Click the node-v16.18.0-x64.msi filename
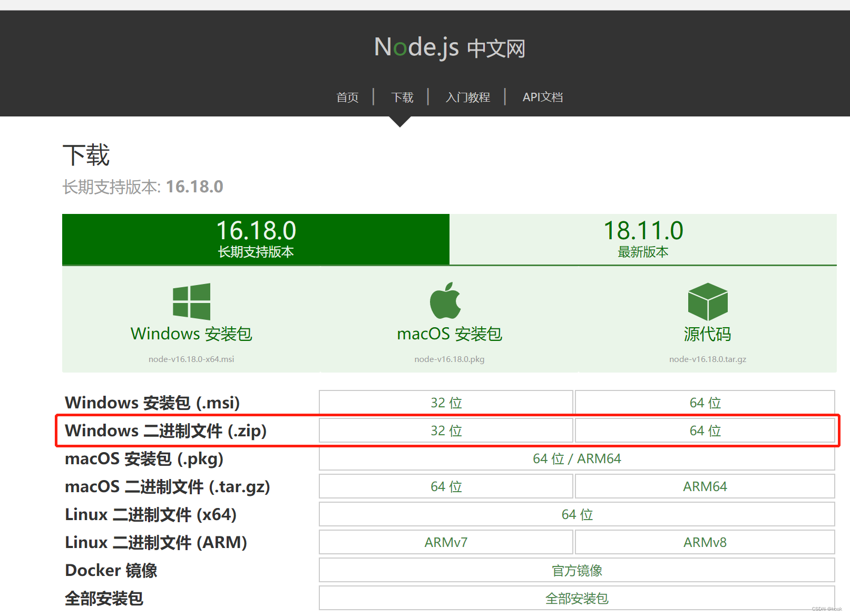Viewport: 850px width, 616px height. pyautogui.click(x=191, y=359)
